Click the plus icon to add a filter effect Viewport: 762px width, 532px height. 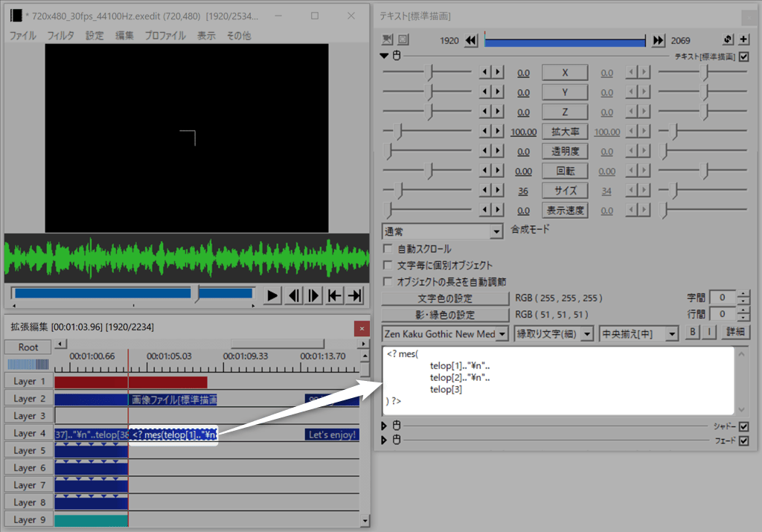tap(743, 39)
